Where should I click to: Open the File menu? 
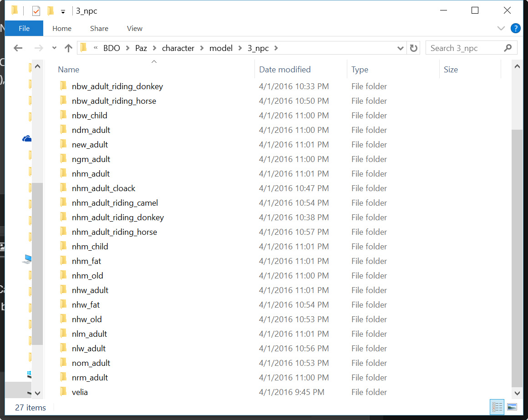pos(24,28)
